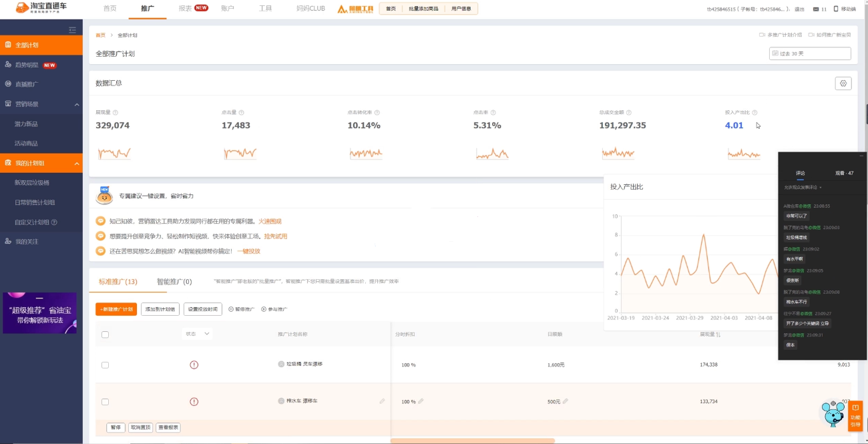The height and width of the screenshot is (444, 868).
Task: Click help icon next to 展现量
Action: (x=116, y=113)
